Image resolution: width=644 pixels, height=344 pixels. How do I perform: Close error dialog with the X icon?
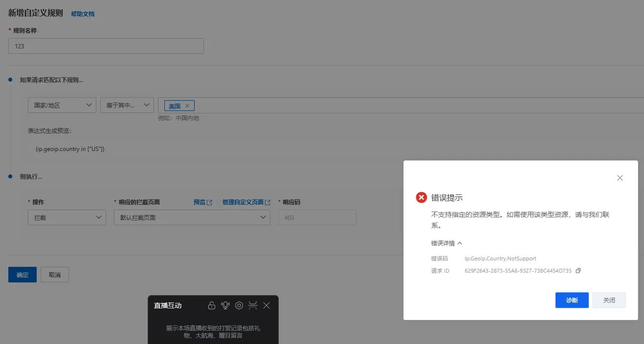(x=620, y=178)
